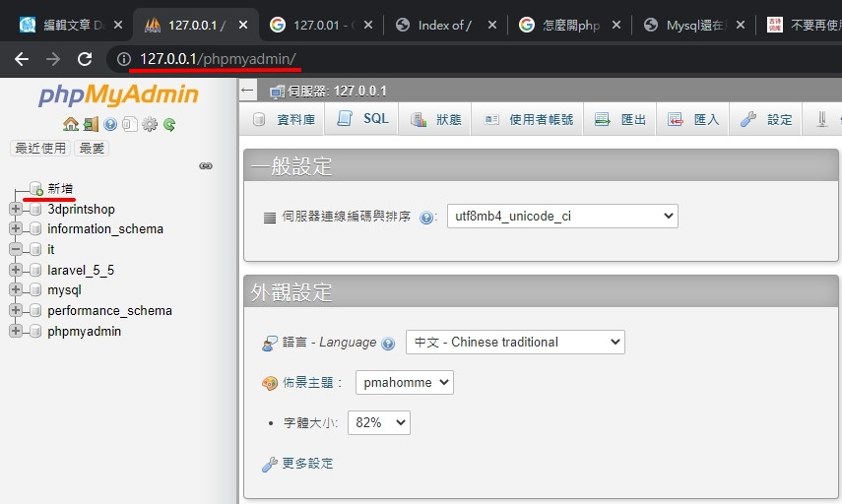The height and width of the screenshot is (504, 842).
Task: Open the 82% font size dropdown
Action: [x=378, y=422]
